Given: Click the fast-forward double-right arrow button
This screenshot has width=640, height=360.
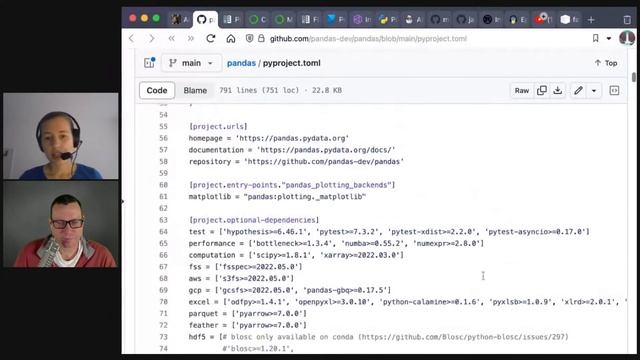Looking at the screenshot, I should (x=191, y=38).
